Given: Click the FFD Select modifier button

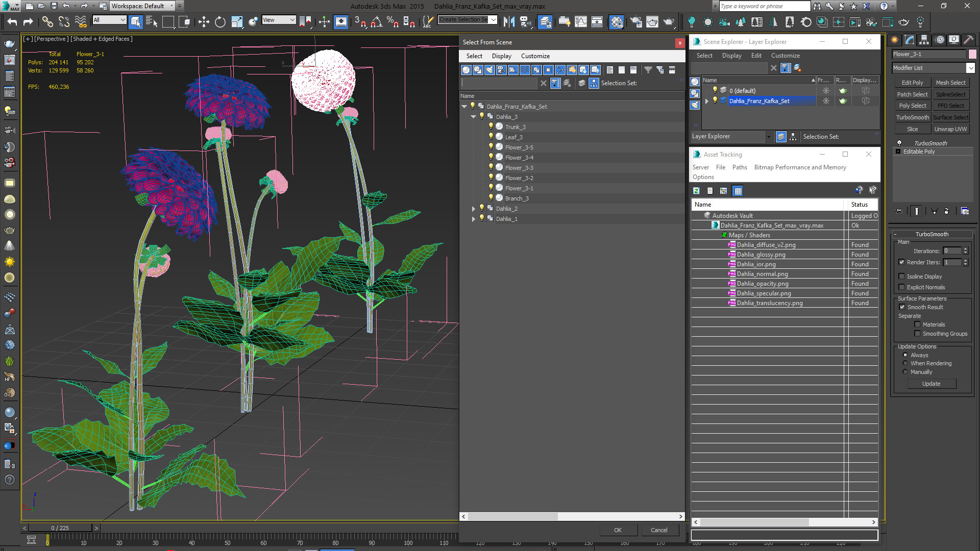Looking at the screenshot, I should click(x=950, y=106).
